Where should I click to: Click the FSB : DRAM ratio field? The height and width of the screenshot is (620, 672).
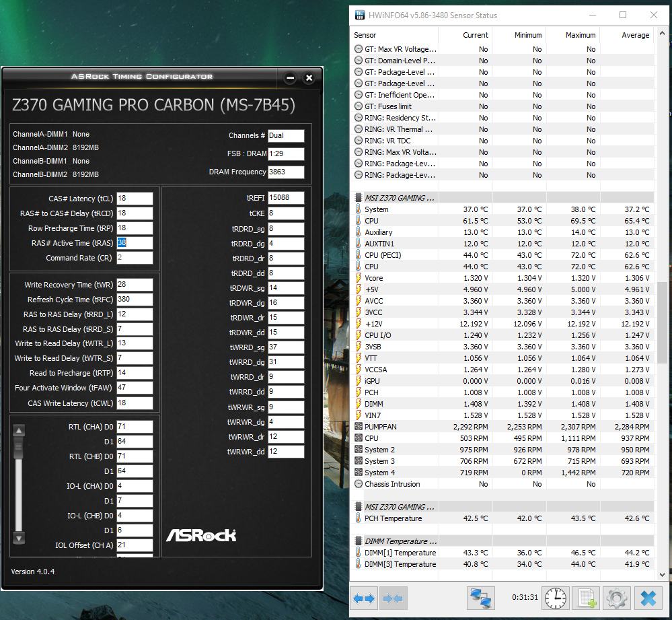(x=287, y=153)
